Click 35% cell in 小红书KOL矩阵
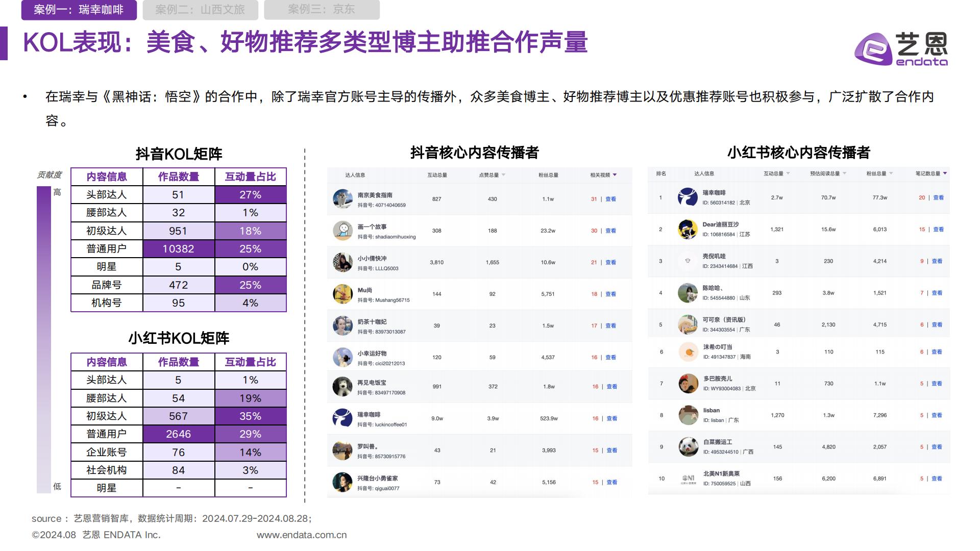 (x=251, y=416)
